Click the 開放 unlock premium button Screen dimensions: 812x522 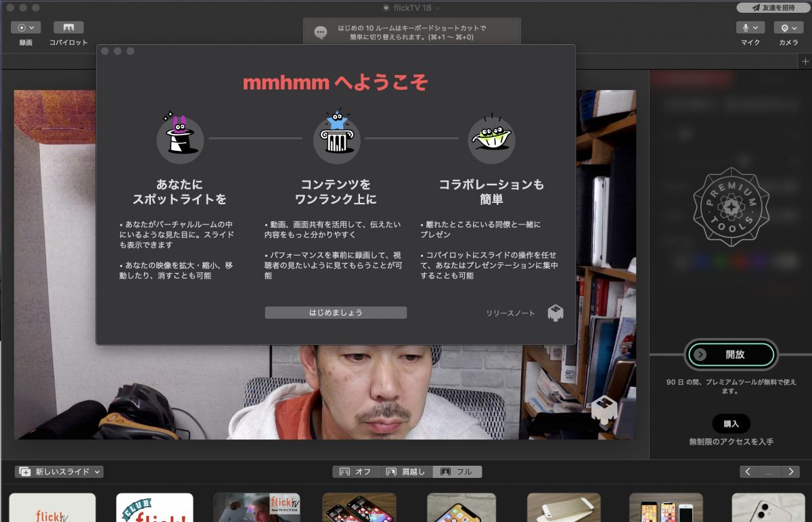(731, 354)
